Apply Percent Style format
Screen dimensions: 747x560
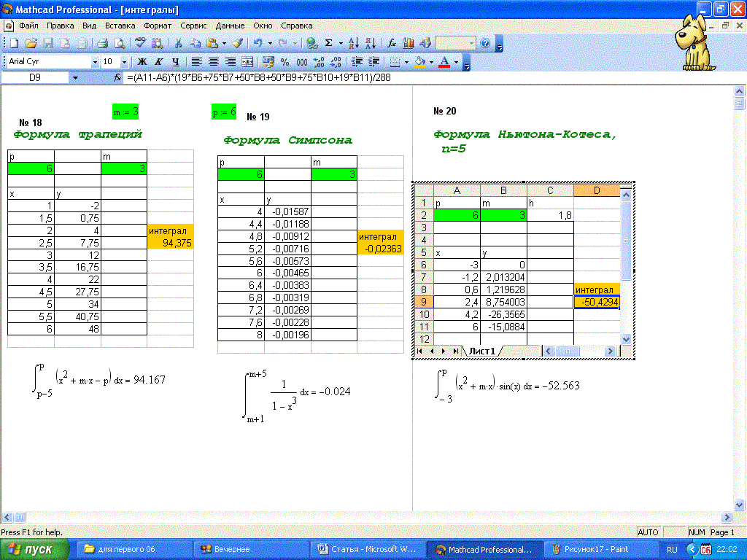tap(285, 62)
